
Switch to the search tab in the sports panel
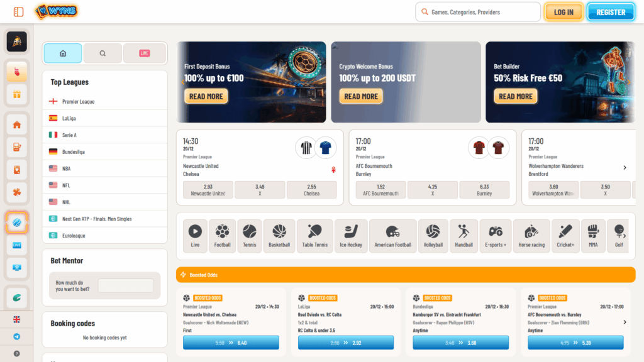103,53
